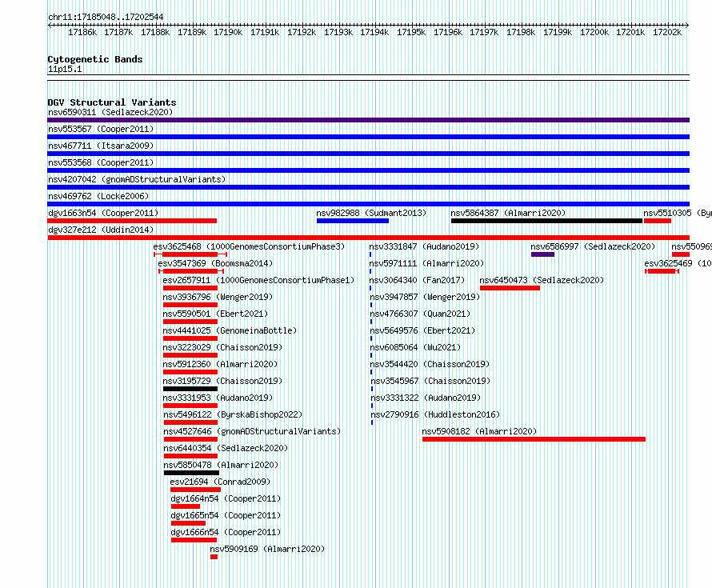This screenshot has height=588, width=712.
Task: Click the 17194k ruler position
Action: click(x=374, y=32)
